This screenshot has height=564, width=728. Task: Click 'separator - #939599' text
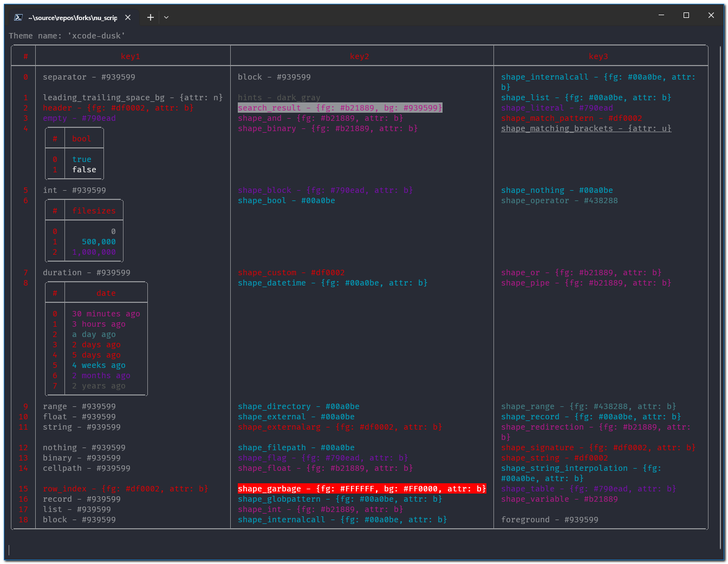click(x=89, y=77)
